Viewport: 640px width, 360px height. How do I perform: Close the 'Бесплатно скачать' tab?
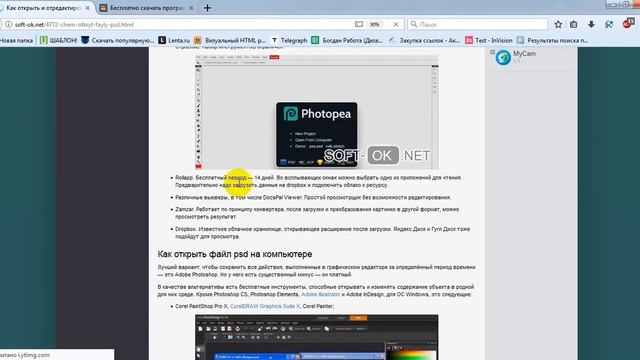point(191,8)
